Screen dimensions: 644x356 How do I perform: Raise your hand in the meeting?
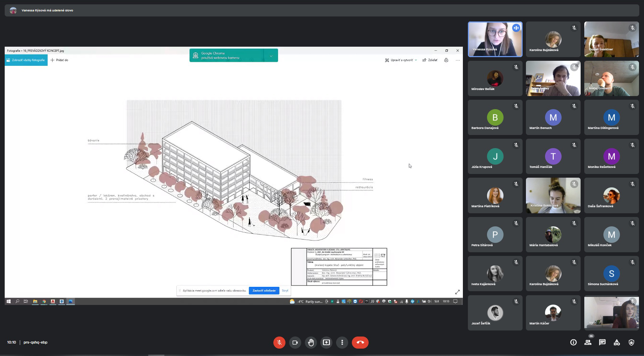click(311, 342)
